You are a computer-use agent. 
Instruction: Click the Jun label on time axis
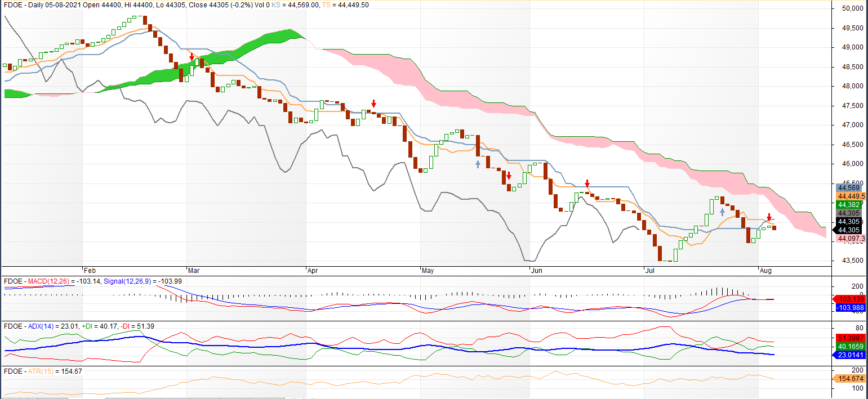tap(537, 271)
